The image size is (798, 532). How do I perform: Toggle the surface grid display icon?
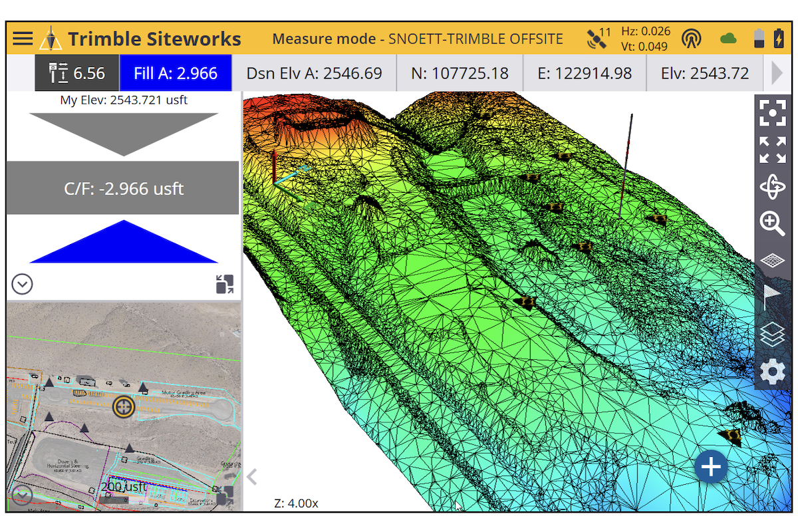[x=772, y=261]
